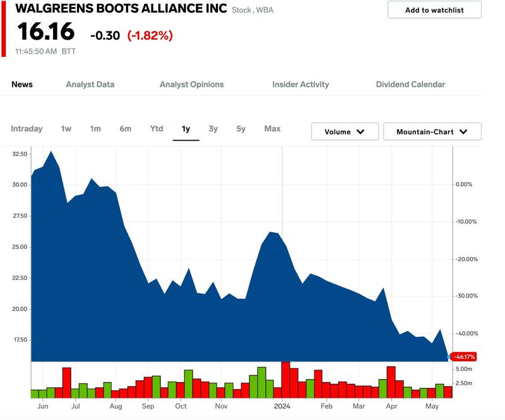Go to the Analyst Opinions tab
505x420 pixels.
click(x=191, y=85)
